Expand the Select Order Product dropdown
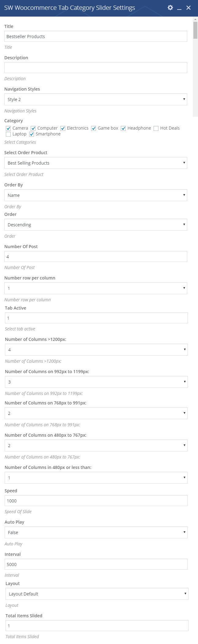 point(96,163)
